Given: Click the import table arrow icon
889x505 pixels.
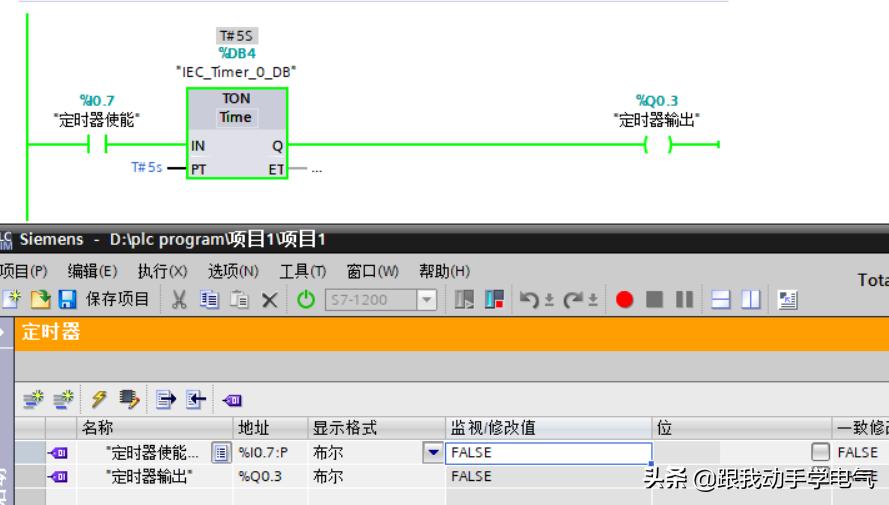Looking at the screenshot, I should point(196,400).
